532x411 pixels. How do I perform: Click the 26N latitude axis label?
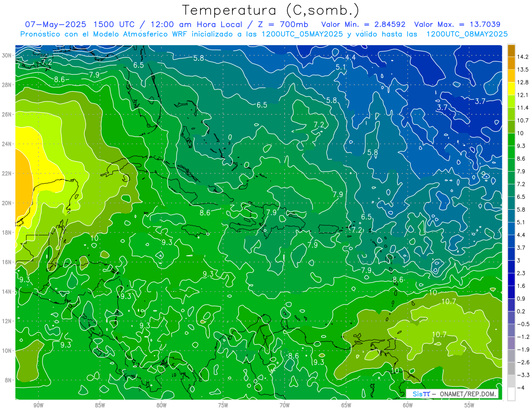[x=8, y=114]
